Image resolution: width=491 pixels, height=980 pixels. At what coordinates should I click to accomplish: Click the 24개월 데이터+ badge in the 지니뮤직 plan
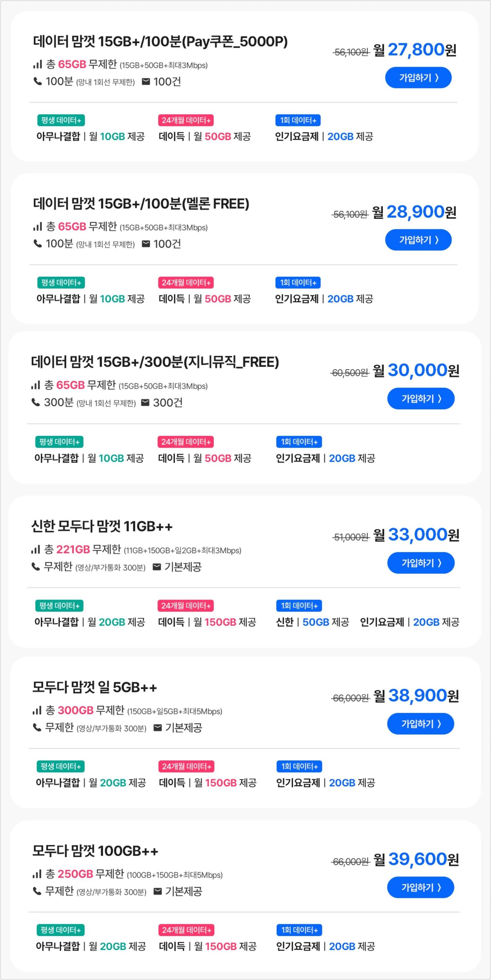186,442
